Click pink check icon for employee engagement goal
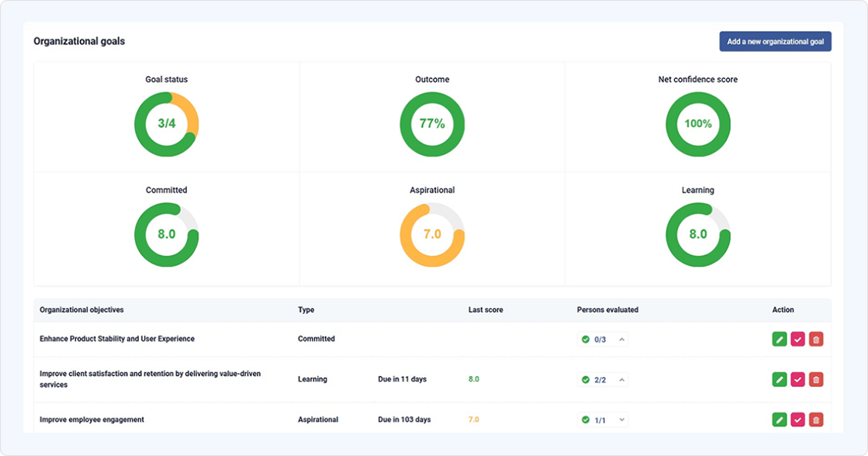The image size is (868, 456). click(x=797, y=419)
